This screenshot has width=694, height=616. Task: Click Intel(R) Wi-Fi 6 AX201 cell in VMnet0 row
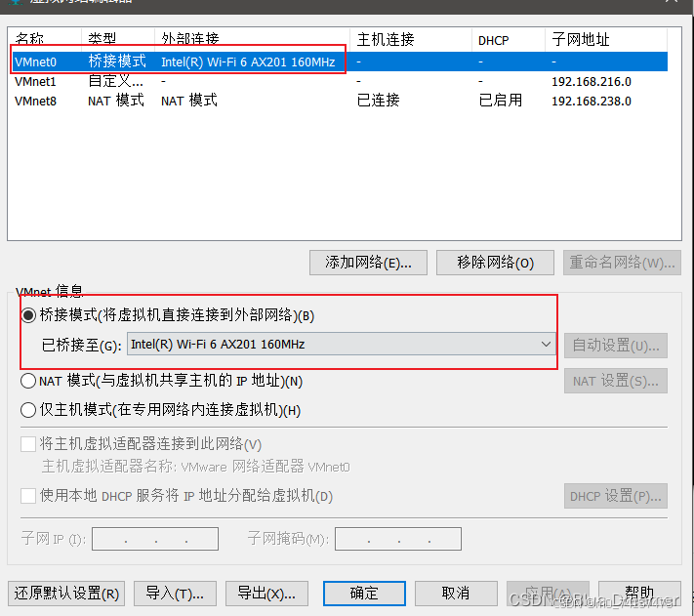(x=248, y=62)
